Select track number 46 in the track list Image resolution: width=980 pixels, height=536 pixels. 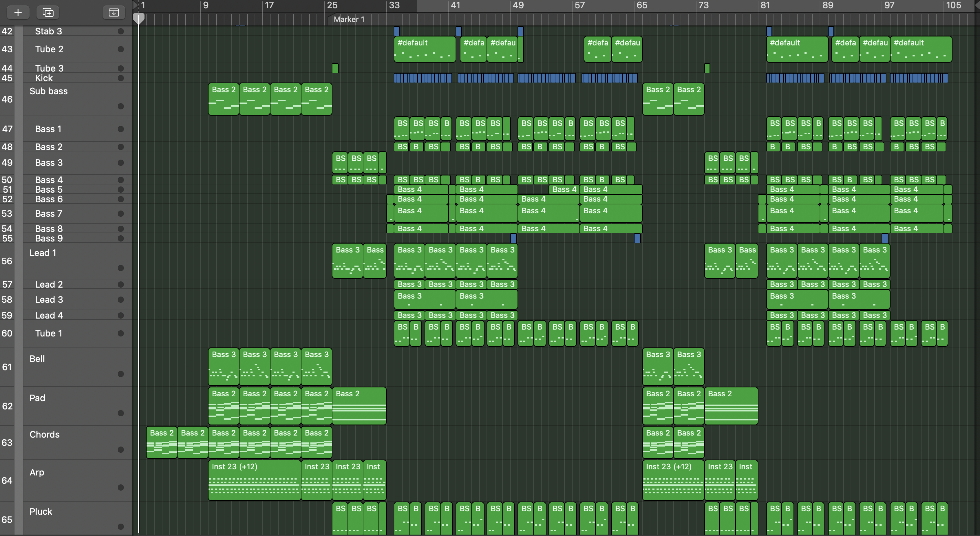[7, 99]
